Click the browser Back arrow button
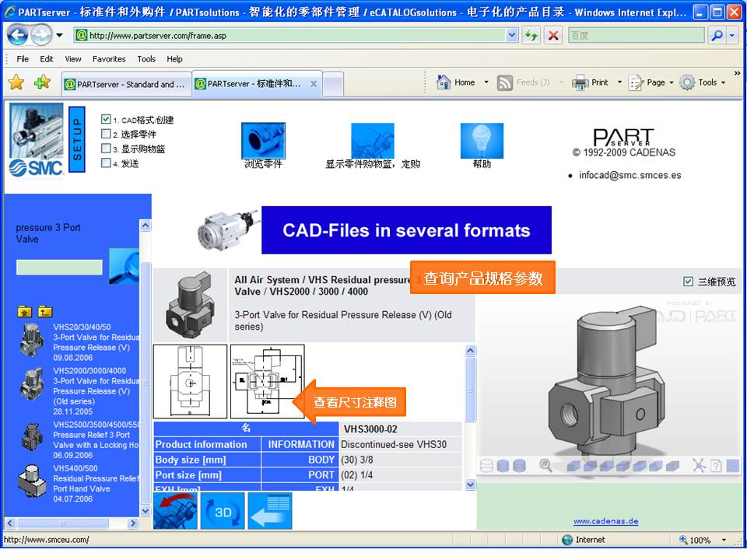747x560 pixels. (x=18, y=35)
